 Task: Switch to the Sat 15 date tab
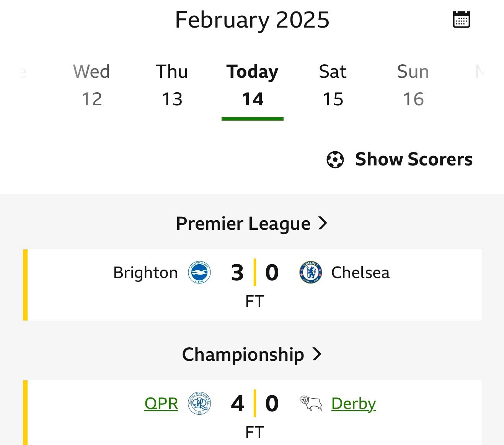coord(333,85)
